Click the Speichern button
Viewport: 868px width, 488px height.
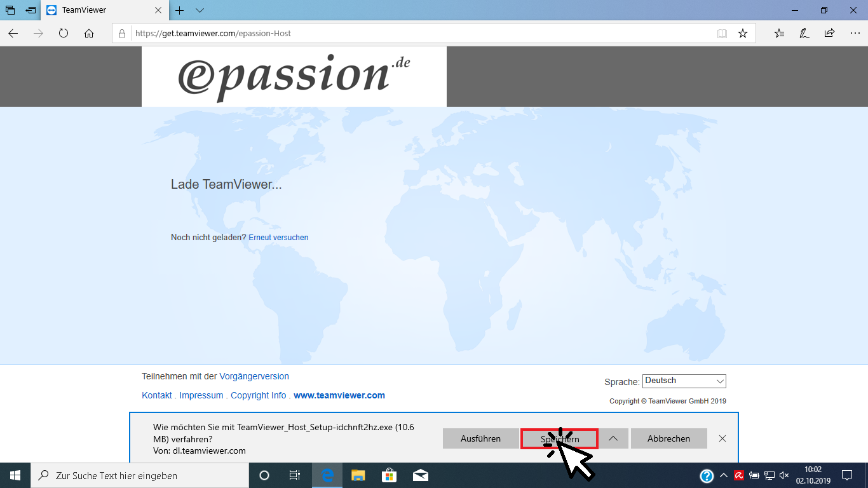(x=559, y=438)
